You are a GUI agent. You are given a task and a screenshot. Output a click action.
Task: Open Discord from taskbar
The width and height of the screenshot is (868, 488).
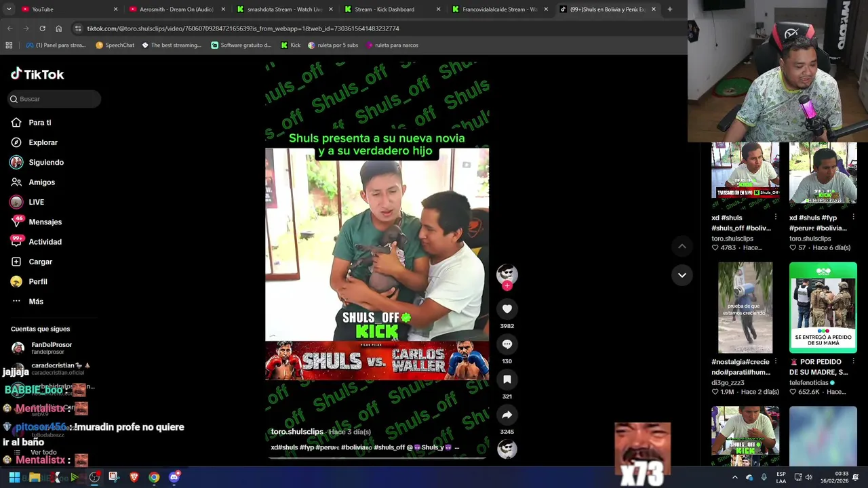[x=174, y=477]
